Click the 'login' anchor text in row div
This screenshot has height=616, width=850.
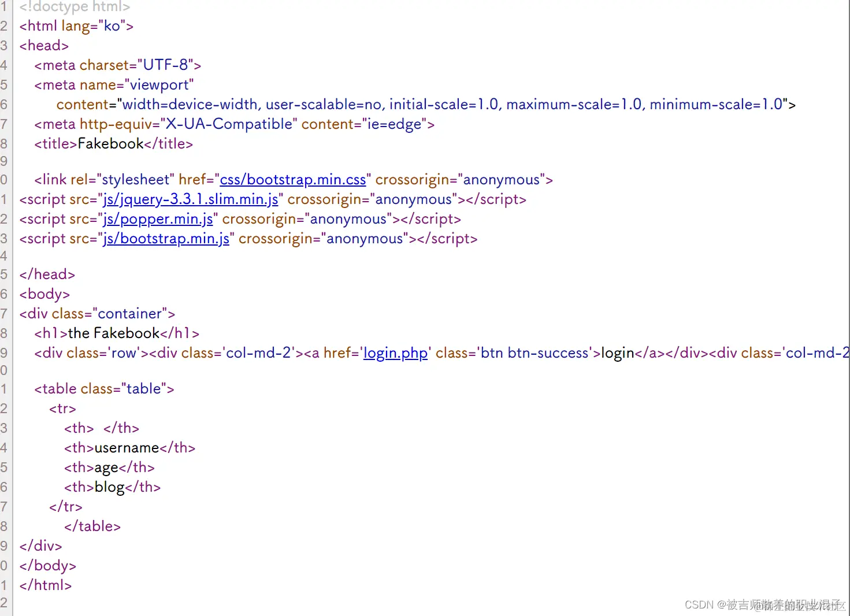tap(618, 353)
